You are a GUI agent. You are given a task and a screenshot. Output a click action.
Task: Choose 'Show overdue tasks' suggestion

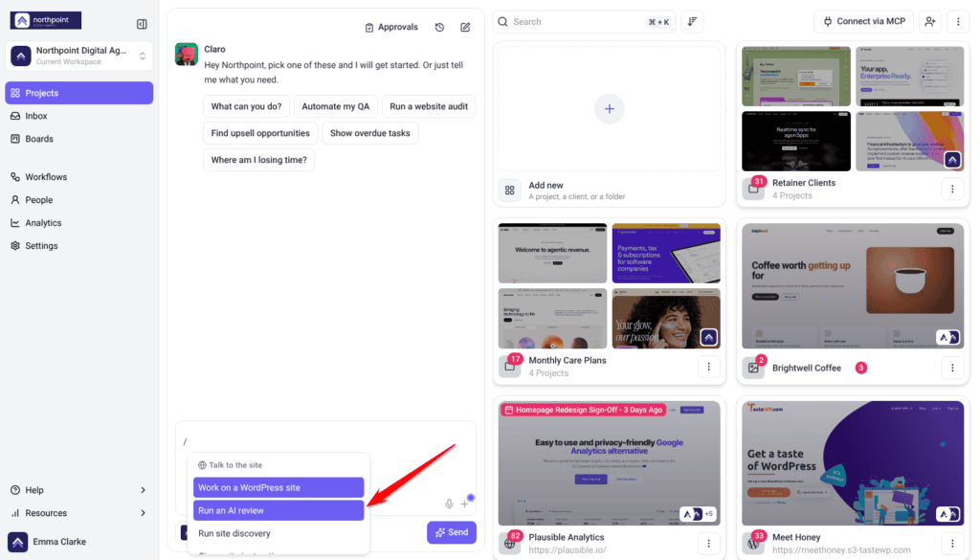(x=370, y=133)
